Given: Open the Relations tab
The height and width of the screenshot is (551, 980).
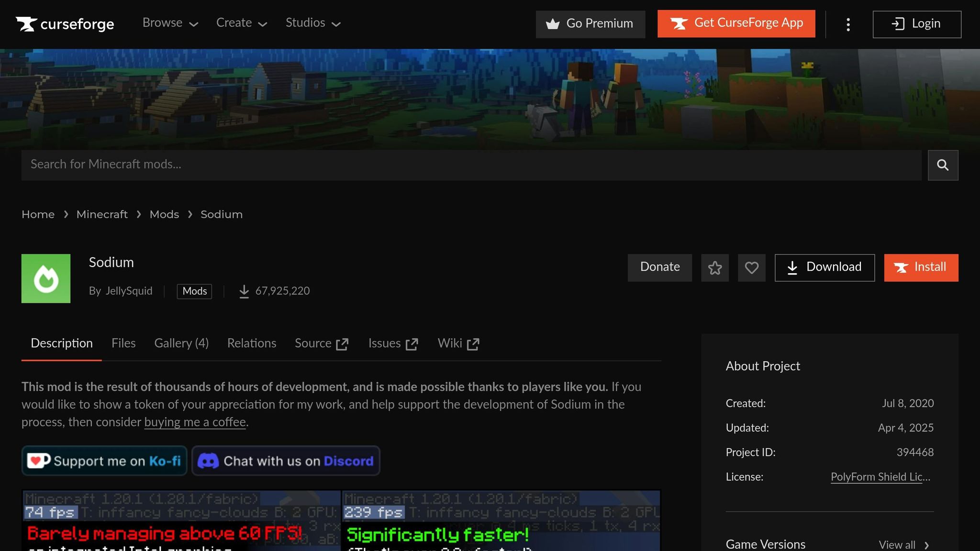Looking at the screenshot, I should [252, 343].
